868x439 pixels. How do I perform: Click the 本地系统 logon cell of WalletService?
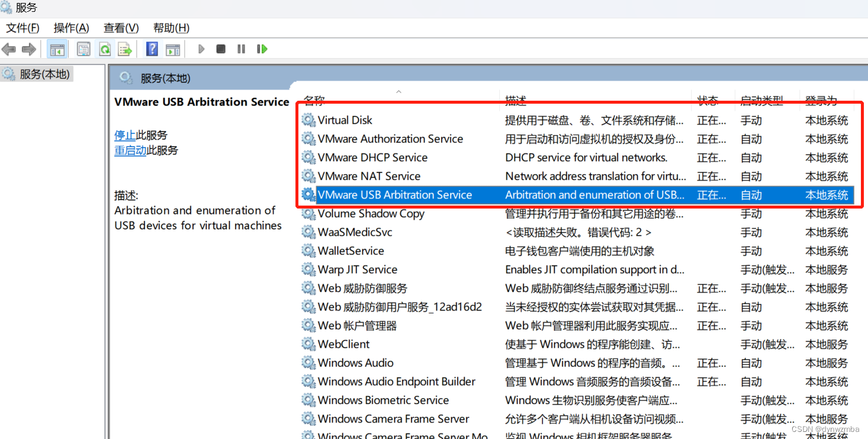tap(827, 251)
